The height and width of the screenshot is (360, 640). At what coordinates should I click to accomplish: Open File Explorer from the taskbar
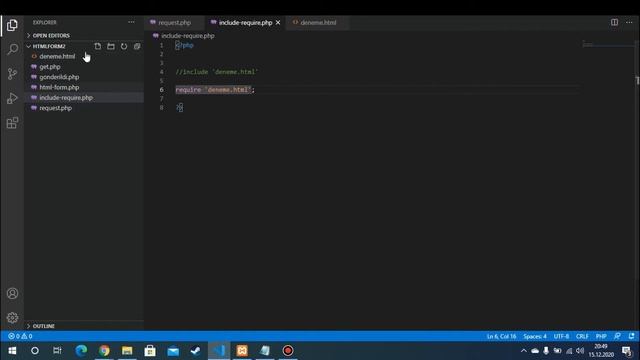click(x=127, y=351)
